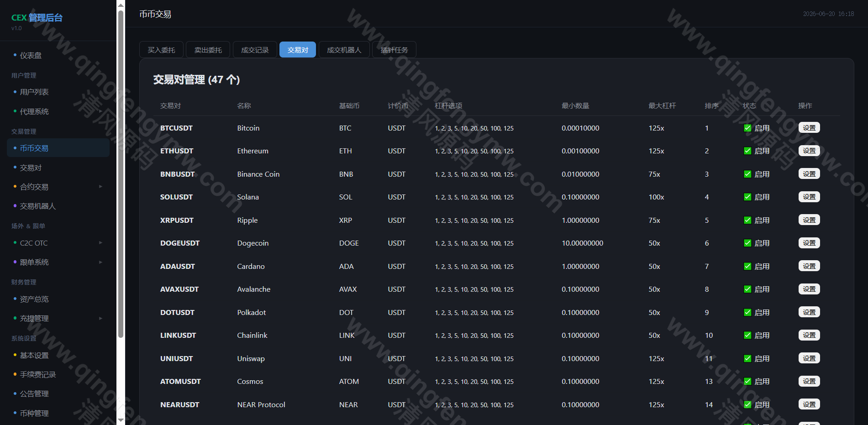Click 设置 in the UNIUSDT row
868x425 pixels.
pos(809,358)
